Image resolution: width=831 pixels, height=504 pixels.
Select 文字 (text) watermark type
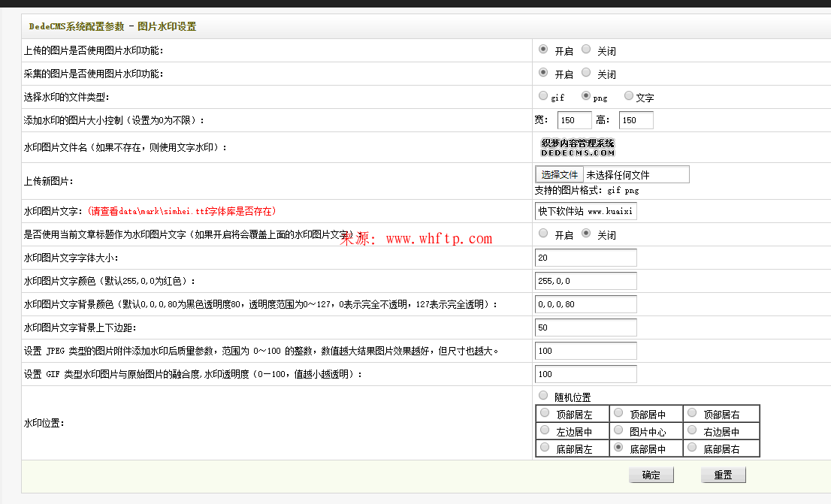[x=628, y=95]
